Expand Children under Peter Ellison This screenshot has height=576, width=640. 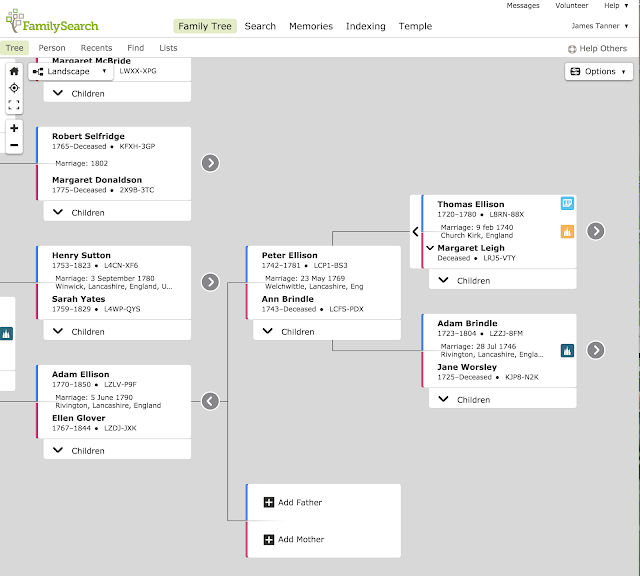tap(289, 332)
